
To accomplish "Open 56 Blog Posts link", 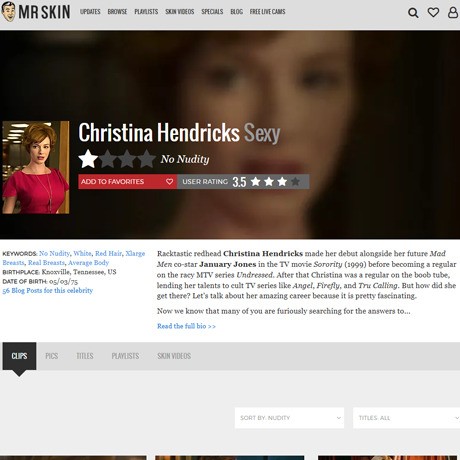I will pos(48,290).
